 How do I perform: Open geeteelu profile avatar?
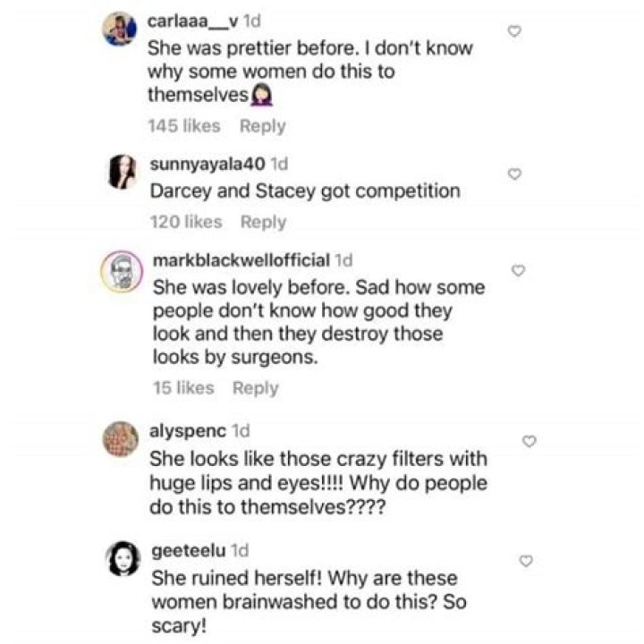(123, 558)
